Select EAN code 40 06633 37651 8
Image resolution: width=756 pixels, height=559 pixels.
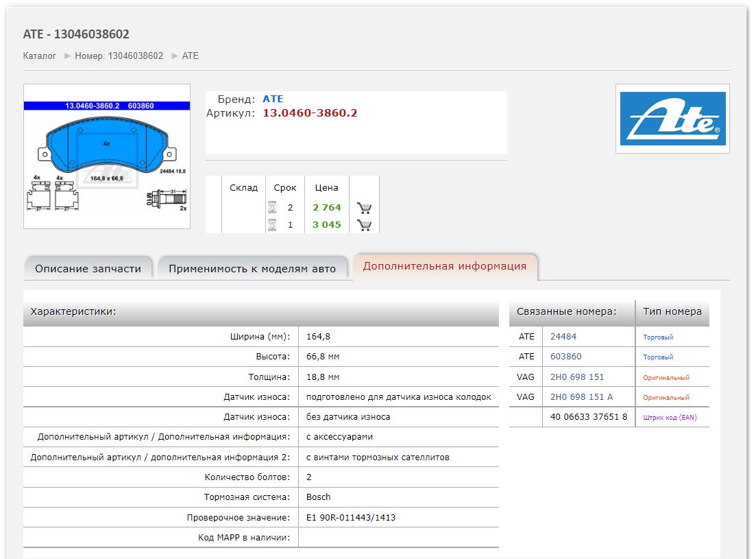click(589, 417)
